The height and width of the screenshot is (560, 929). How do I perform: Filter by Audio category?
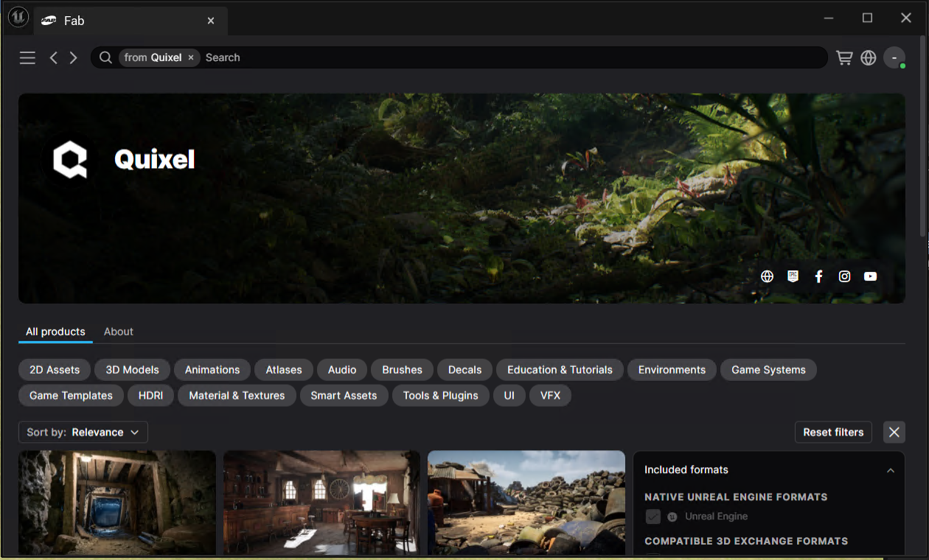coord(342,370)
